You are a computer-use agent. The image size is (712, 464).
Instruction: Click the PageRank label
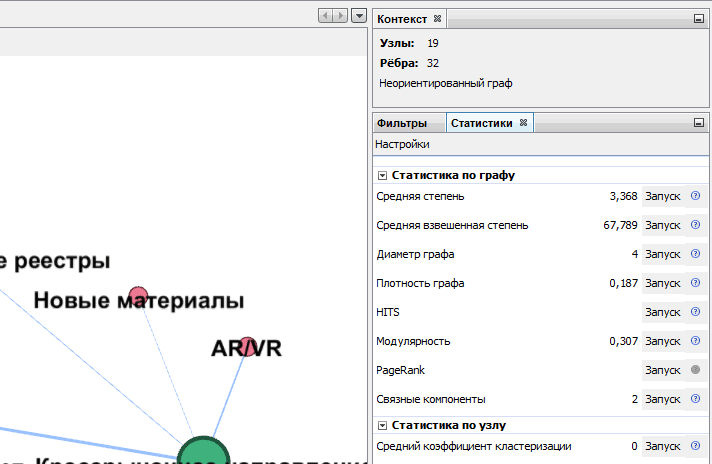tap(400, 370)
